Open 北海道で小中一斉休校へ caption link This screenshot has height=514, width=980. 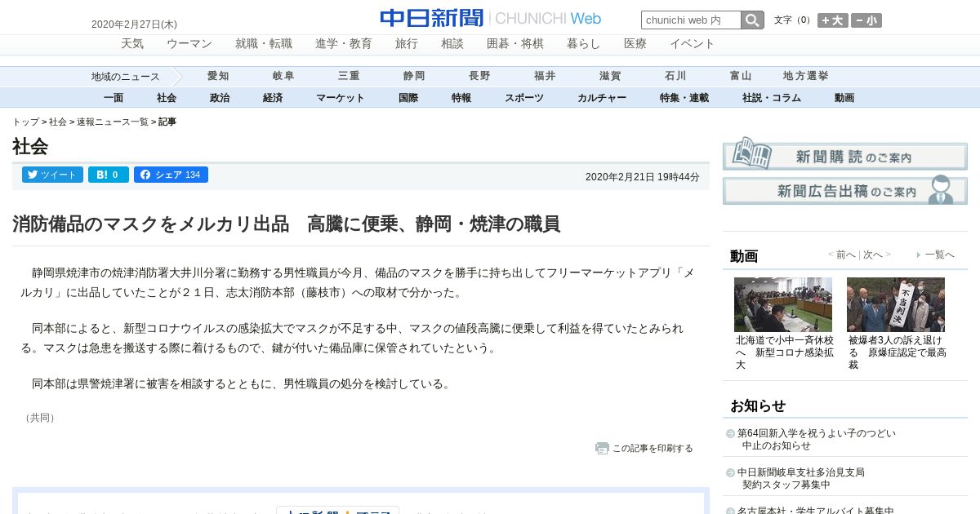785,352
